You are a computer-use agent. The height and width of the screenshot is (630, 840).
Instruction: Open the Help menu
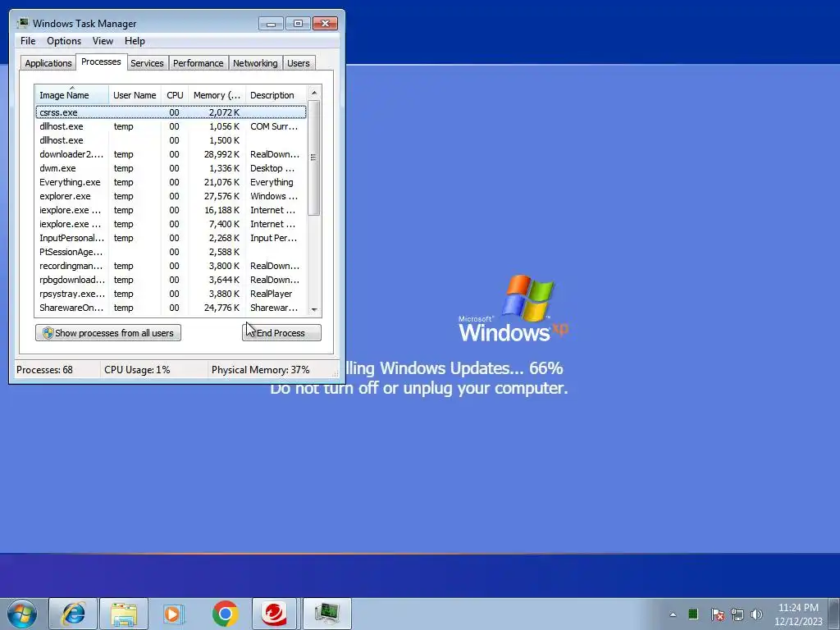[x=135, y=41]
